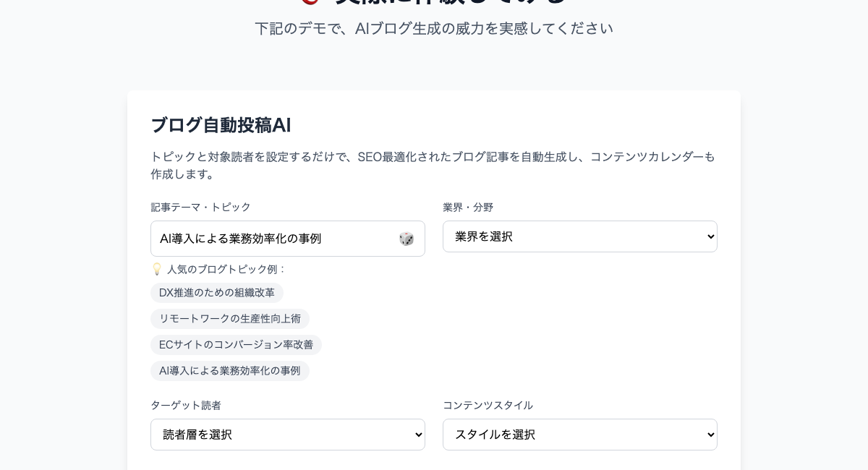This screenshot has width=868, height=470.
Task: Select the ECサイトのコンバージョン率改善 topic chip
Action: point(236,345)
